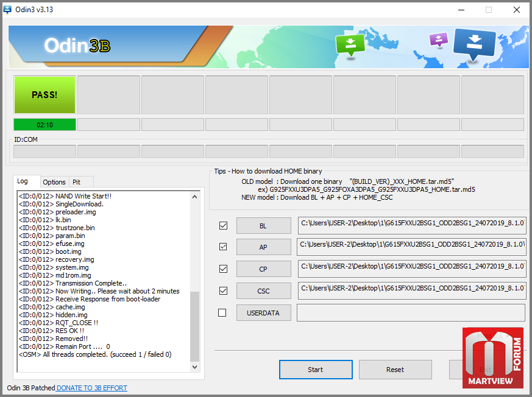Click the BL file path field
Image resolution: width=532 pixels, height=397 pixels.
[x=412, y=225]
